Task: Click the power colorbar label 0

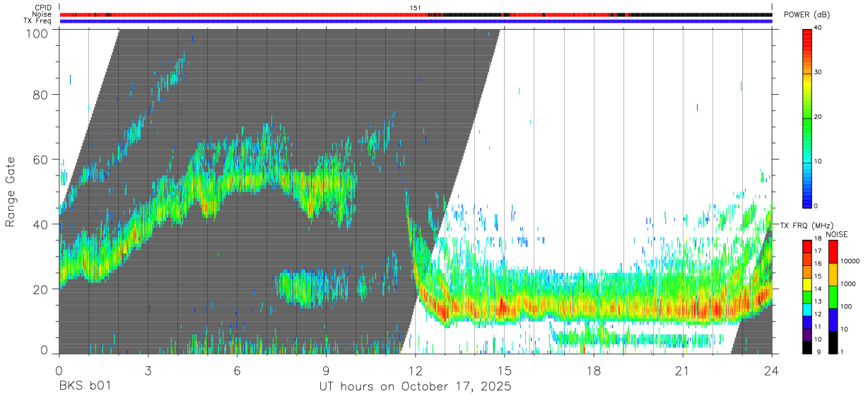Action: coord(817,206)
